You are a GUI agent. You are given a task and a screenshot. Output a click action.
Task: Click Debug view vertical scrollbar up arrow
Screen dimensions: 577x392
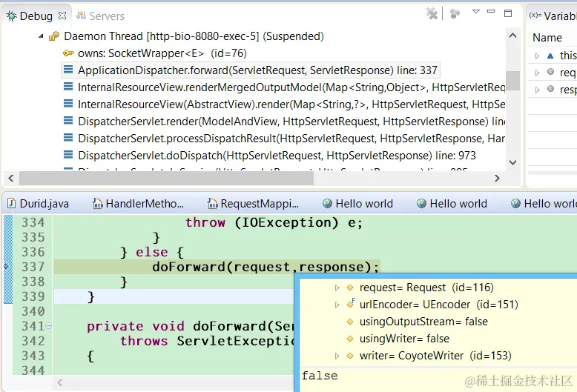[x=512, y=36]
